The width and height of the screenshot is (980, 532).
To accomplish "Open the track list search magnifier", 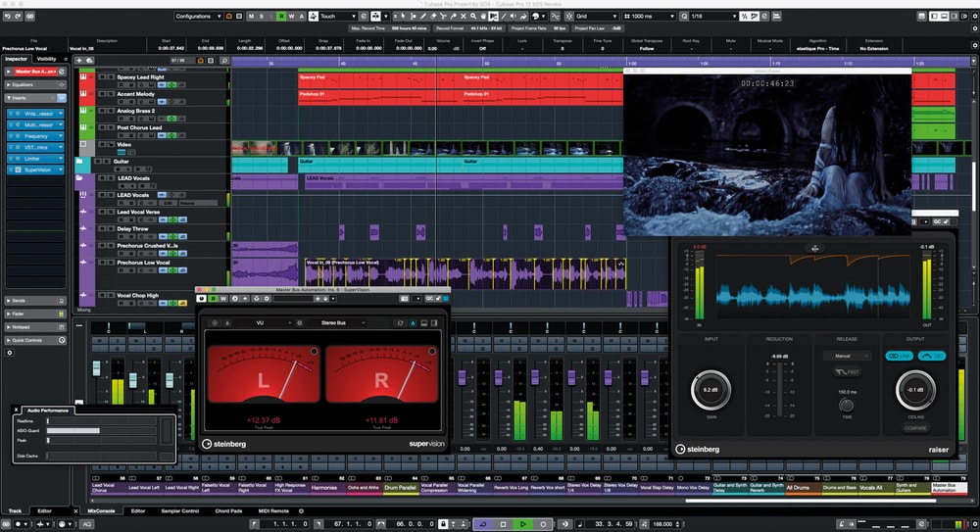I will pos(224,60).
